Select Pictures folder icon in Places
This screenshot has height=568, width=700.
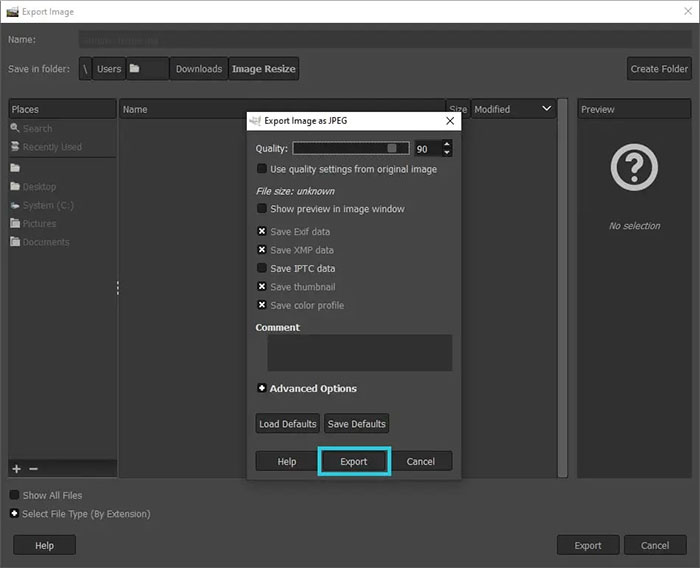[16, 224]
